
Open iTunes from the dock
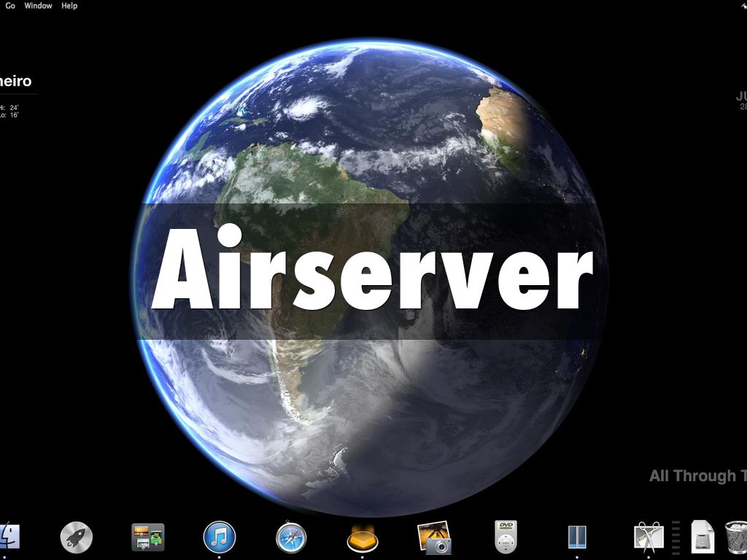click(x=219, y=537)
